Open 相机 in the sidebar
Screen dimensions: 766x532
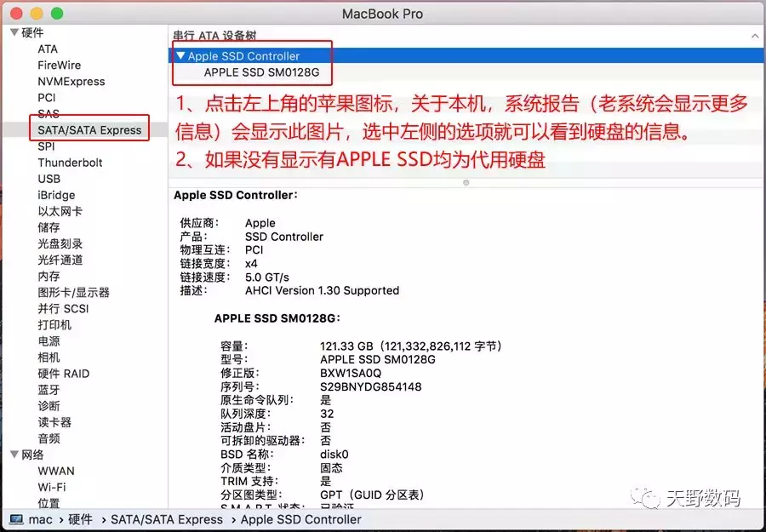49,358
